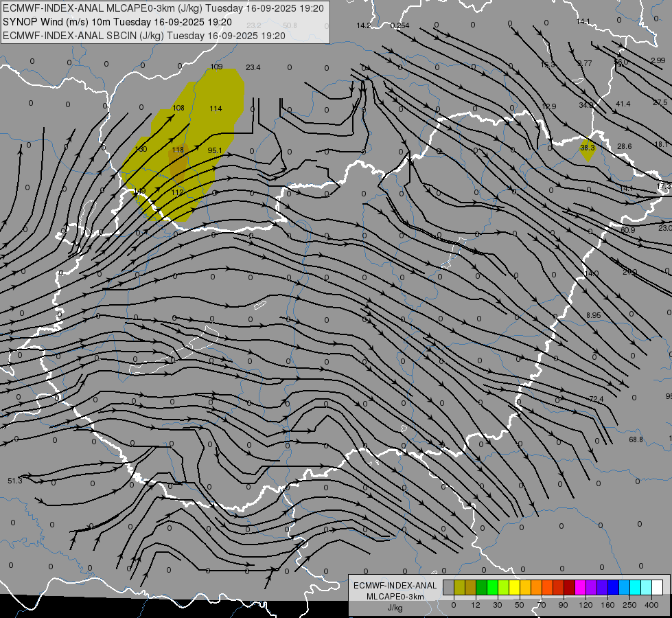
Task: Select the bright yellow legend swatch
Action: (x=514, y=587)
